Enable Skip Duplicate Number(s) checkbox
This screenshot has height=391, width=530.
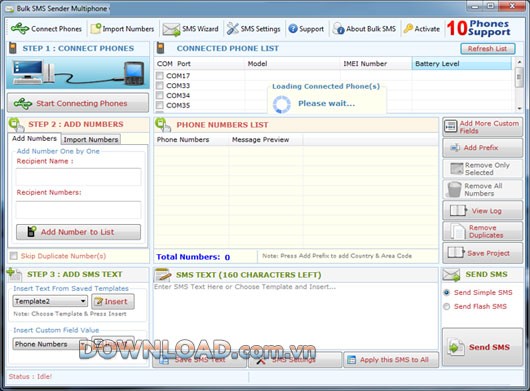pos(14,256)
